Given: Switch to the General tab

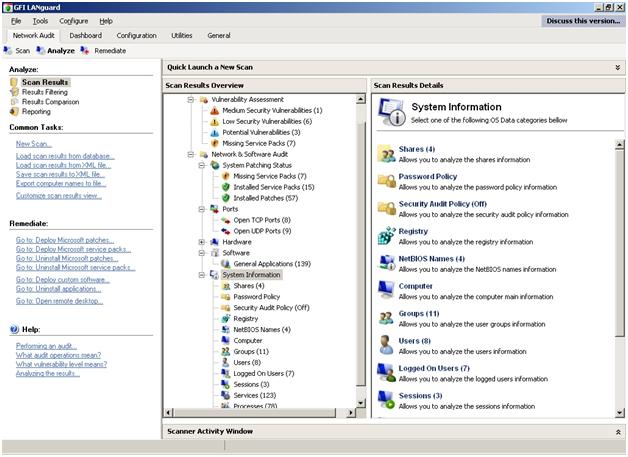Looking at the screenshot, I should pos(219,36).
